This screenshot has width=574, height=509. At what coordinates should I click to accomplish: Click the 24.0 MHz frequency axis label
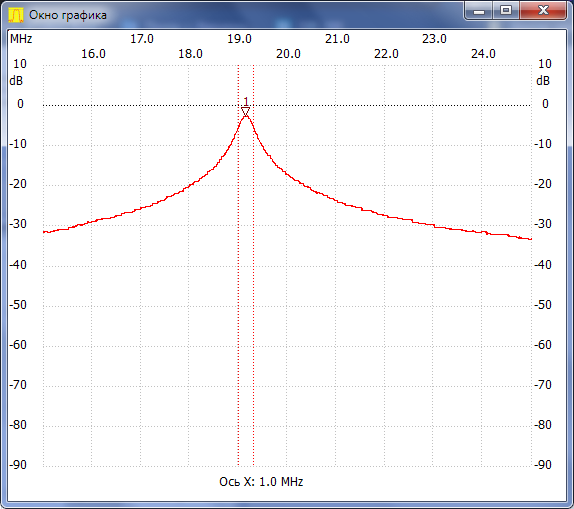click(483, 54)
